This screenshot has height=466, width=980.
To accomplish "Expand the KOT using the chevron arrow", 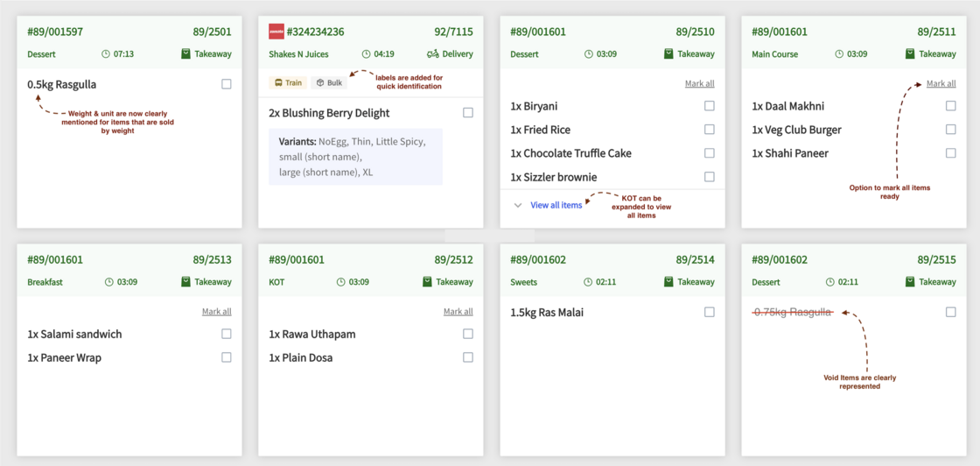I will click(x=518, y=205).
